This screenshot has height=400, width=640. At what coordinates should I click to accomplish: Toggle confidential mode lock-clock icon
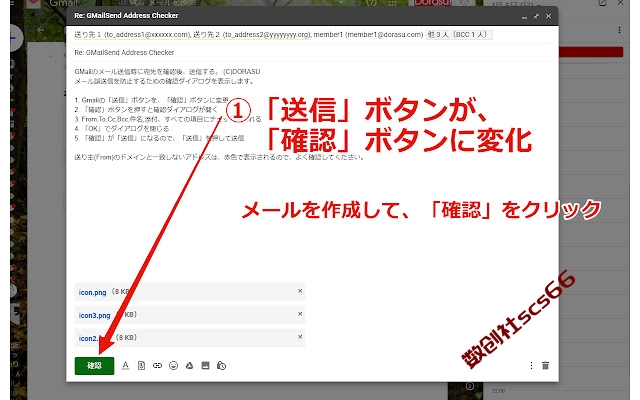221,366
